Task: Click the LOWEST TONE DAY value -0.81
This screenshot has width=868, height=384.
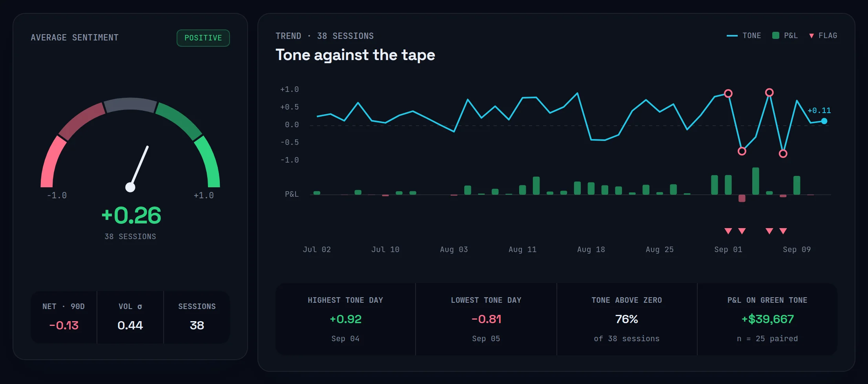Action: tap(486, 319)
